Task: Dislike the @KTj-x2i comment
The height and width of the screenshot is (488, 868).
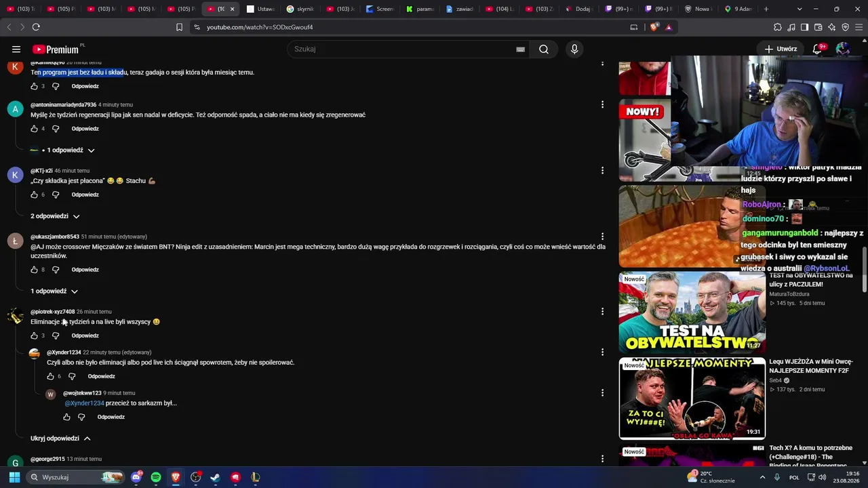Action: [56, 195]
